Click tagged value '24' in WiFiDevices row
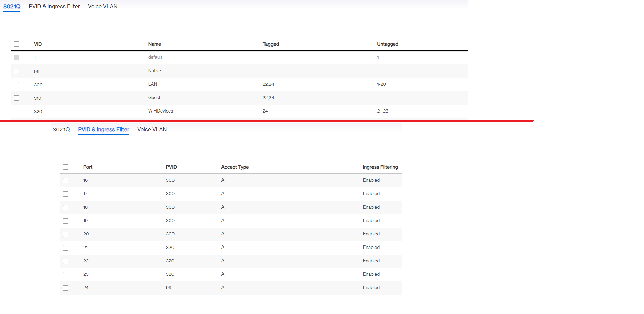This screenshot has width=644, height=314. click(x=265, y=111)
